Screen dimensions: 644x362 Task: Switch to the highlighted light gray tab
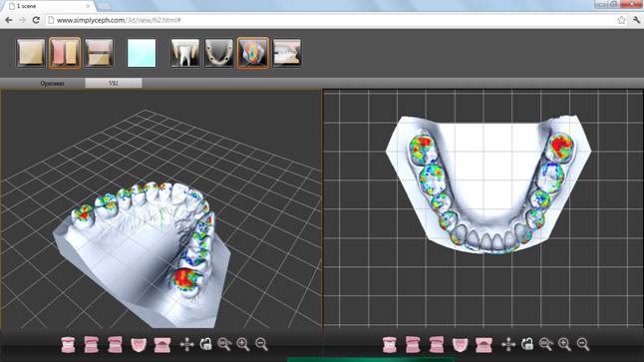[114, 84]
